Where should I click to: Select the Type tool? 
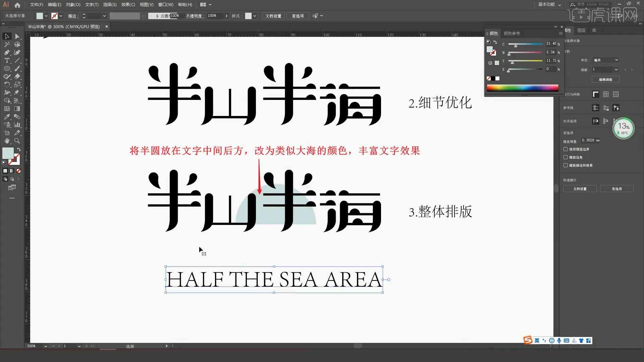(x=7, y=61)
